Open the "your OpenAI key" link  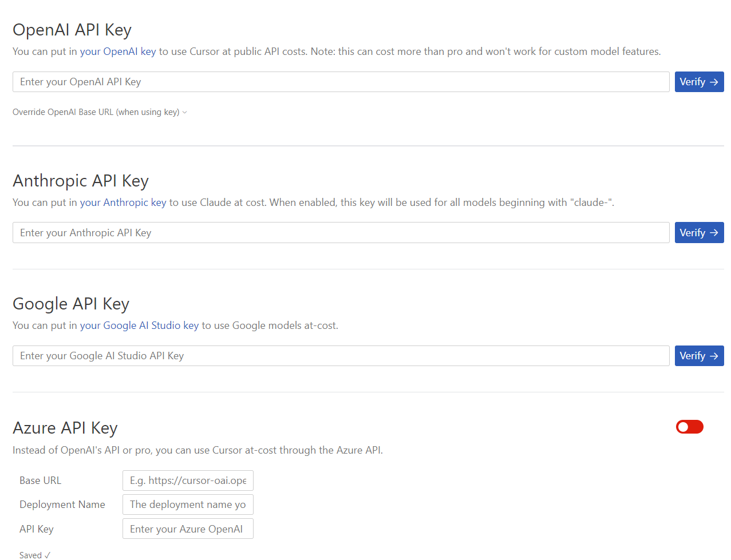(x=118, y=51)
